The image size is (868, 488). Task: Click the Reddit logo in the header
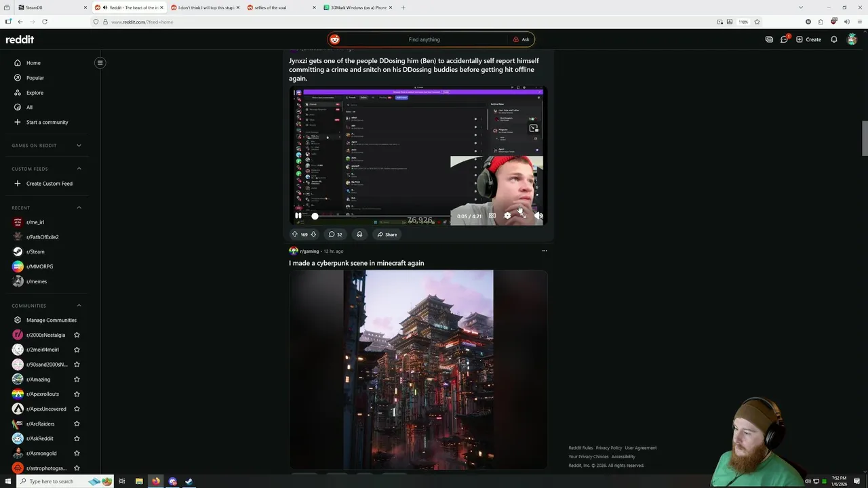point(20,39)
